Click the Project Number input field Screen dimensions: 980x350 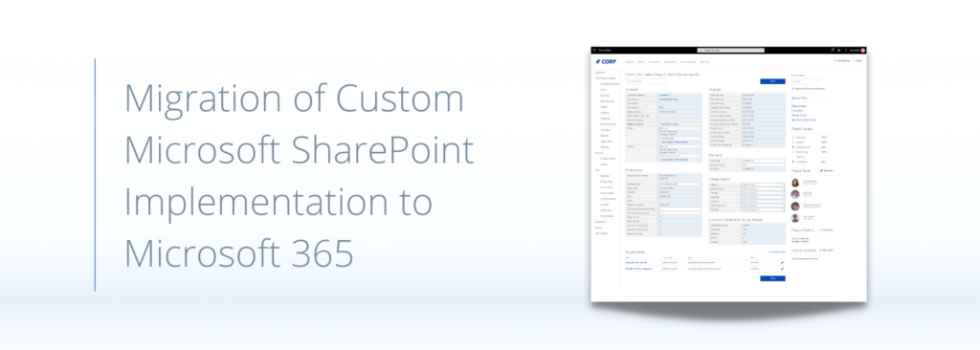coord(646,81)
